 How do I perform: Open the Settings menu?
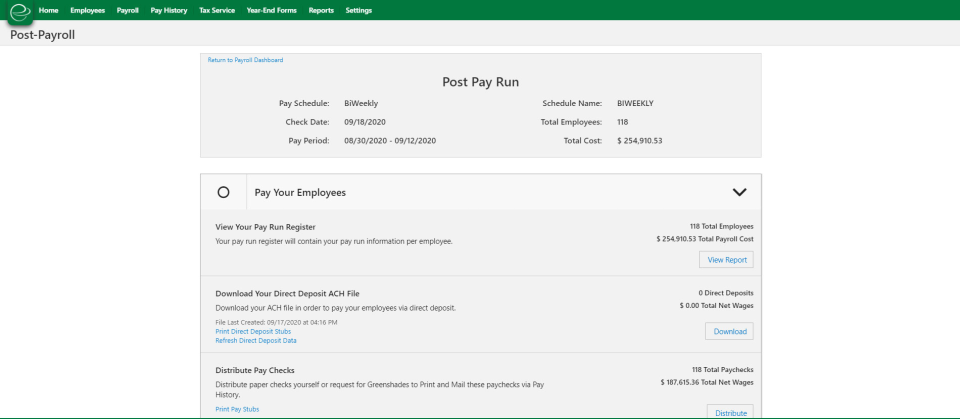point(358,10)
